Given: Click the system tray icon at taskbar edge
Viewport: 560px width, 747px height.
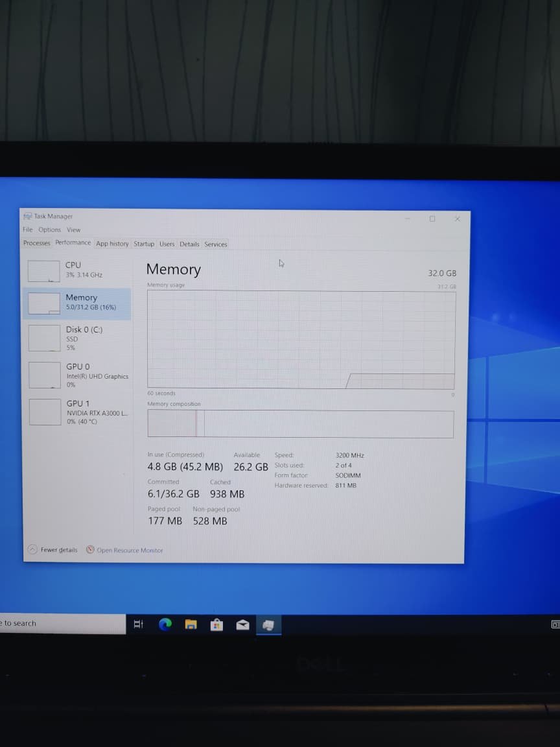Looking at the screenshot, I should (x=555, y=624).
